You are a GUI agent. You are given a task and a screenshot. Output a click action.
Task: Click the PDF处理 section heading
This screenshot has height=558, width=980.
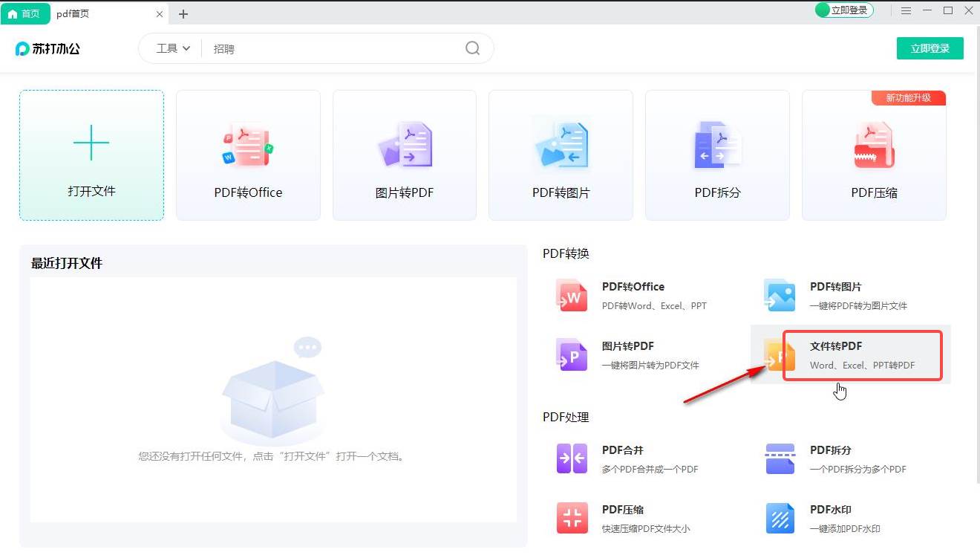[x=566, y=417]
